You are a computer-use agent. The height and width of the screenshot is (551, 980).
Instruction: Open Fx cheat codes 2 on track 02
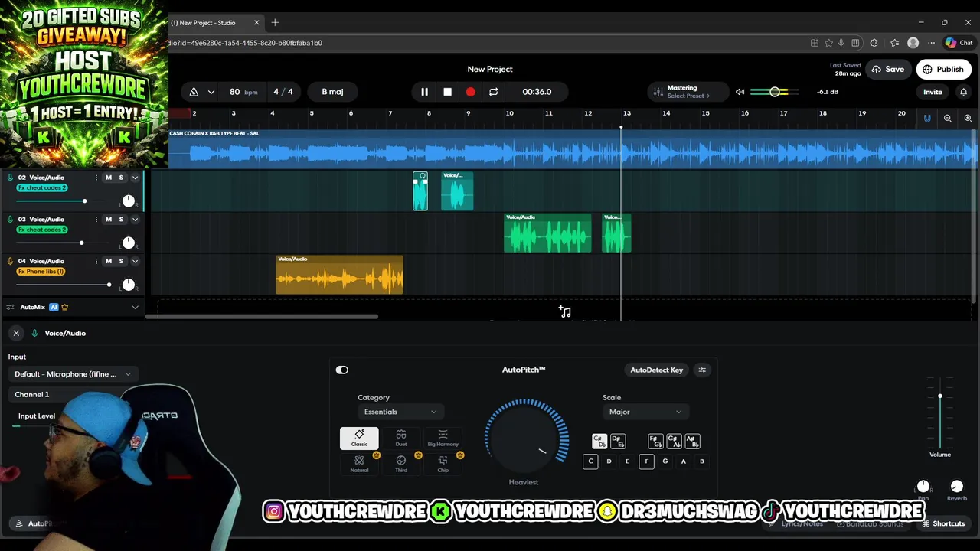pos(42,187)
